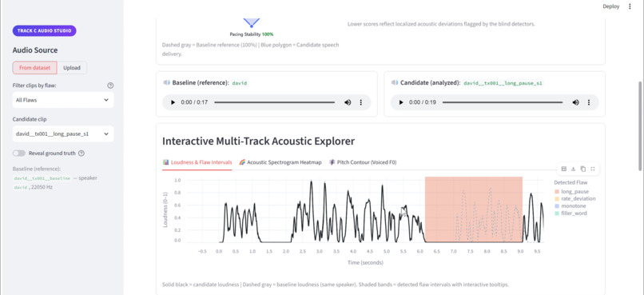The height and width of the screenshot is (295, 644).
Task: Click the chart's copy icon
Action: pos(582,169)
